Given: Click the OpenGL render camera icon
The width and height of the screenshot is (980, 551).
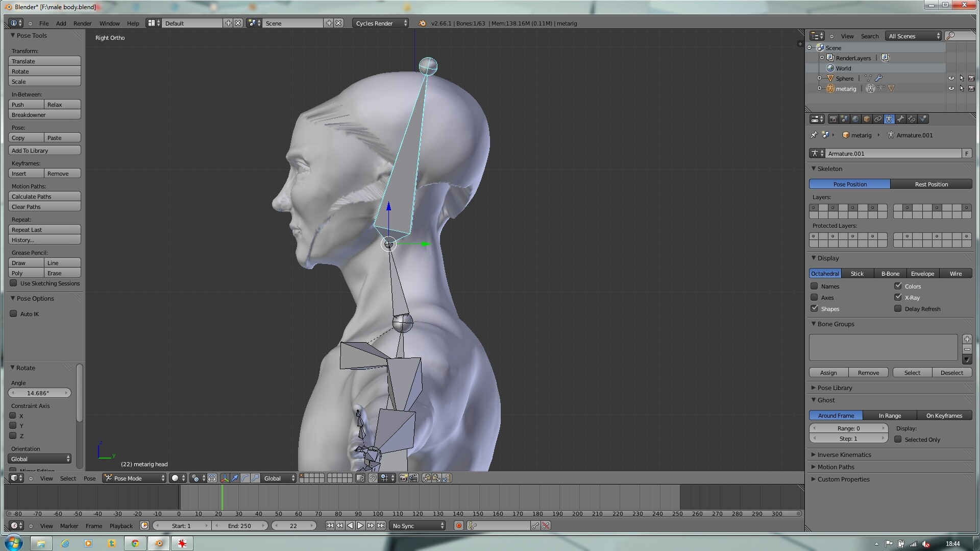Looking at the screenshot, I should 403,478.
